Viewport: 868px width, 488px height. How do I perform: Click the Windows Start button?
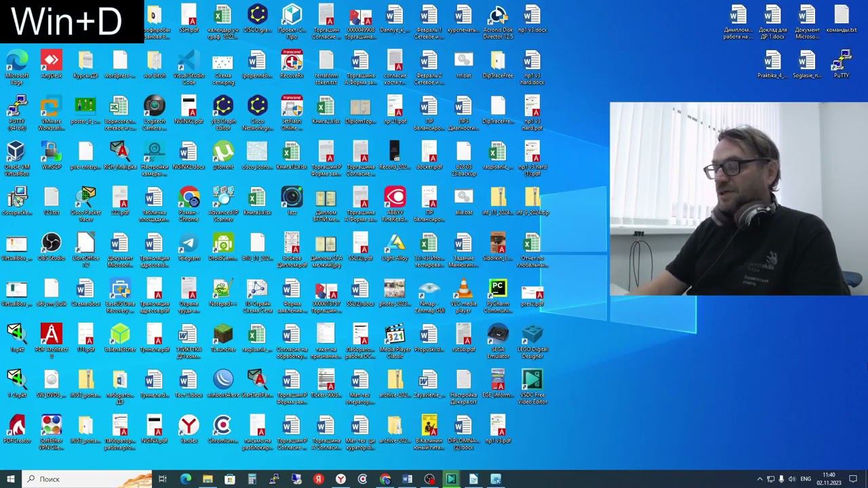tap(11, 479)
